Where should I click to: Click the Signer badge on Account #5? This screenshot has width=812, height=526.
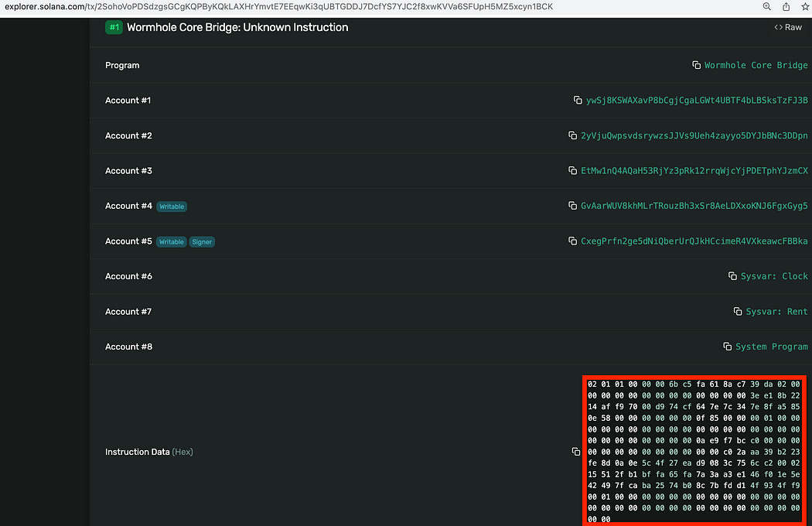pos(202,241)
